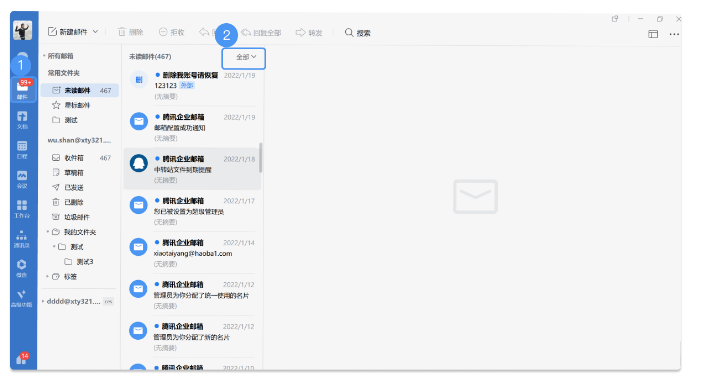Click the 外部 tag on the 123123 email
The height and width of the screenshot is (381, 706).
[x=187, y=86]
